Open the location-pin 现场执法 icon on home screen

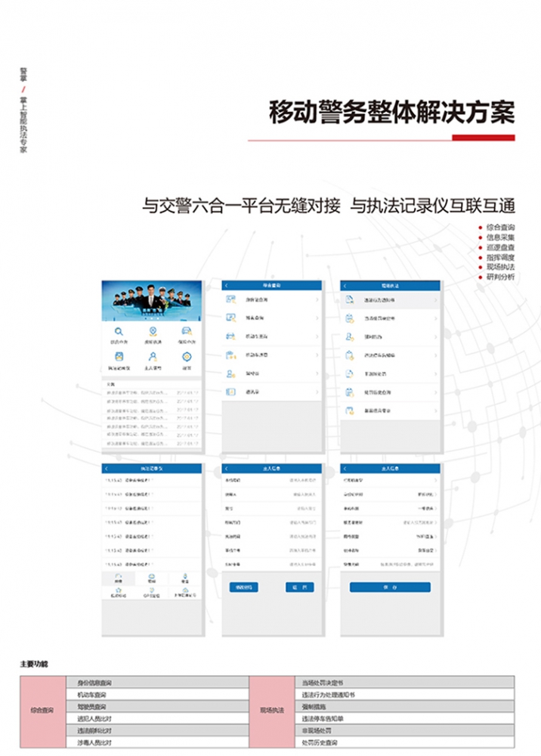(153, 333)
